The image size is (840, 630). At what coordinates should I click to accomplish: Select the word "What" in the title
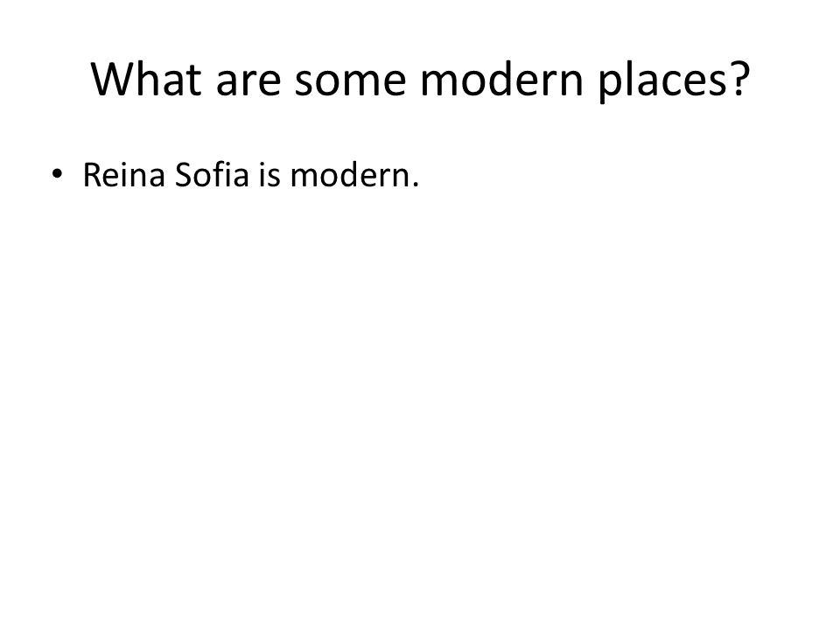point(146,80)
